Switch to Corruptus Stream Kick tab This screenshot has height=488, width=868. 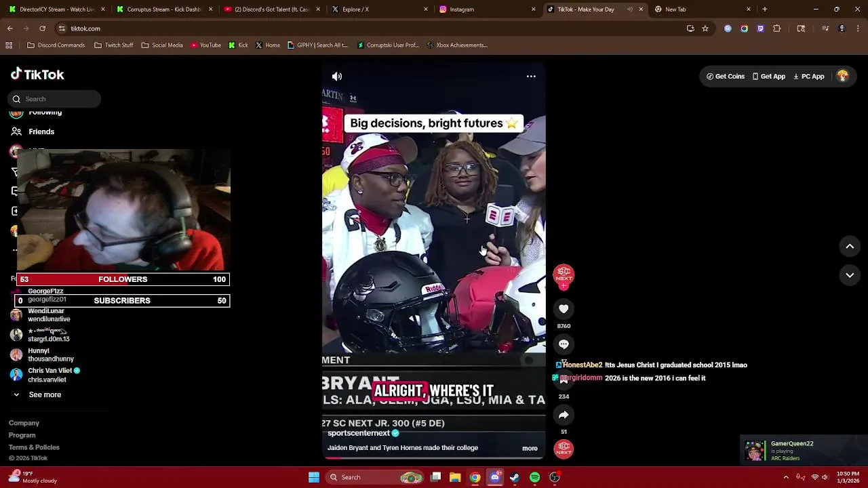click(163, 9)
